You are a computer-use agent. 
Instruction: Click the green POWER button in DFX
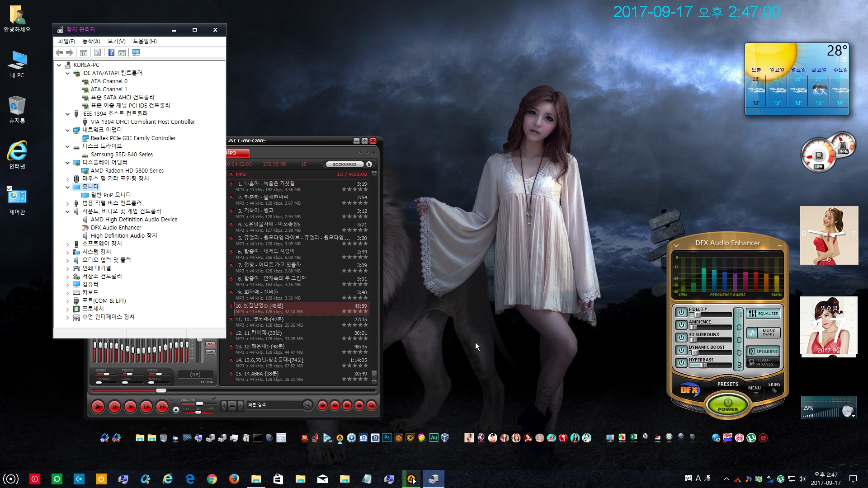pyautogui.click(x=728, y=404)
